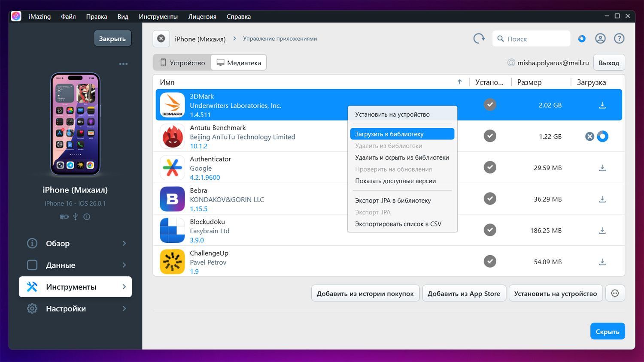This screenshot has width=644, height=362.
Task: Sort list by the Имя column arrow
Action: coord(459,82)
